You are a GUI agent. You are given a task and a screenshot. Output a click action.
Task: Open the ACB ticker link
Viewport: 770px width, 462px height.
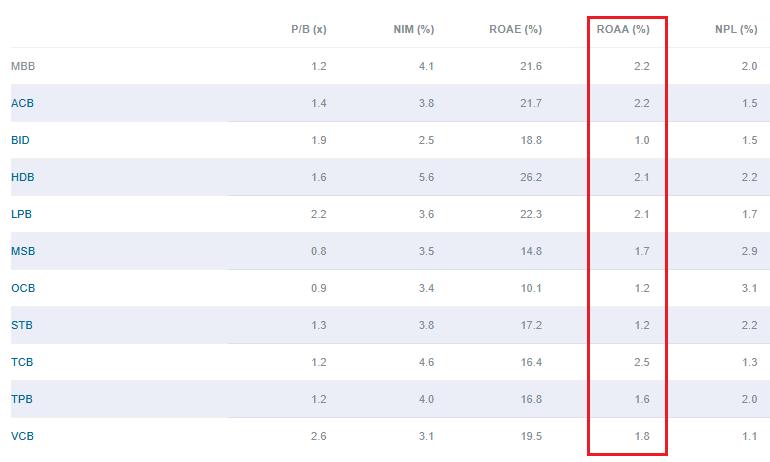(x=22, y=103)
